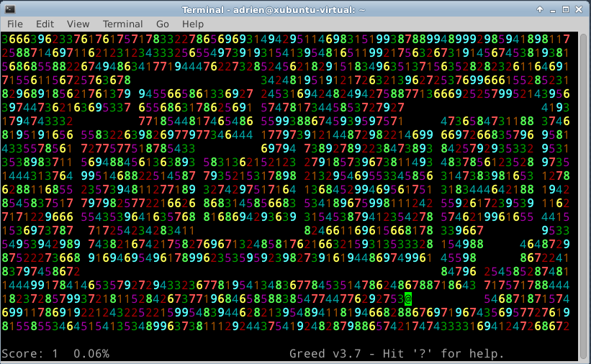Click the number group '3746'
This screenshot has width=591, height=364.
click(x=556, y=122)
